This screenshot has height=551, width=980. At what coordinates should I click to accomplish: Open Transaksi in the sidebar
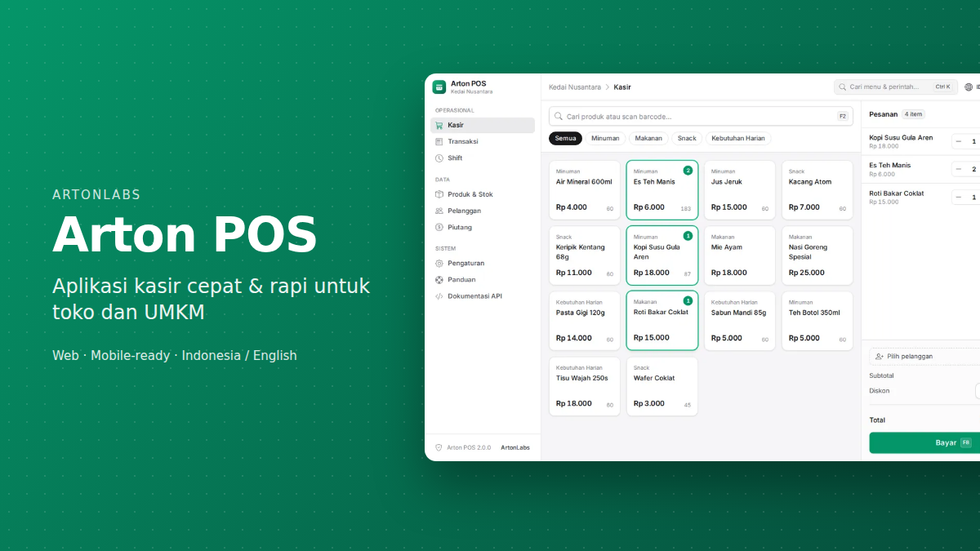coord(483,141)
